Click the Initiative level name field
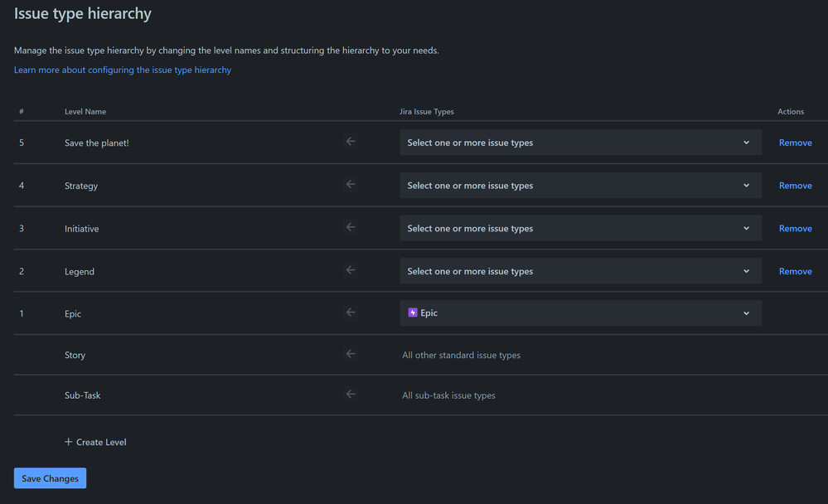This screenshot has width=828, height=504. [82, 229]
